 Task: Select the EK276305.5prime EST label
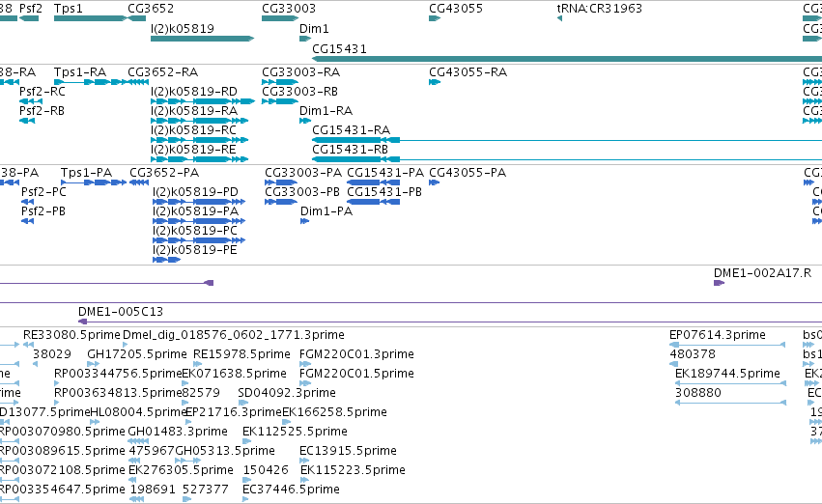[x=181, y=471]
